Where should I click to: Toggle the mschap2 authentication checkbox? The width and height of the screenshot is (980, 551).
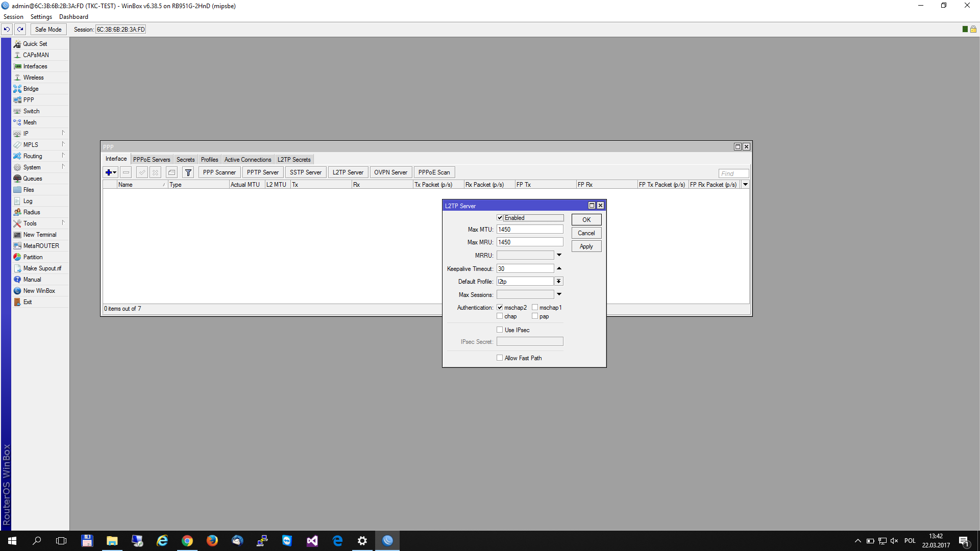pyautogui.click(x=500, y=308)
